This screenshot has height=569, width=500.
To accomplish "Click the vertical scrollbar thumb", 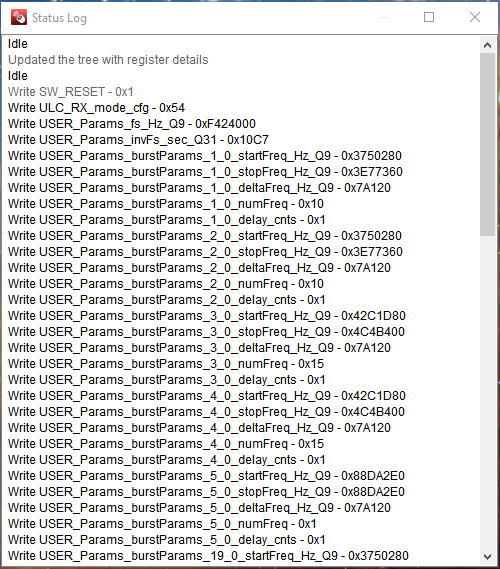I will 487,145.
